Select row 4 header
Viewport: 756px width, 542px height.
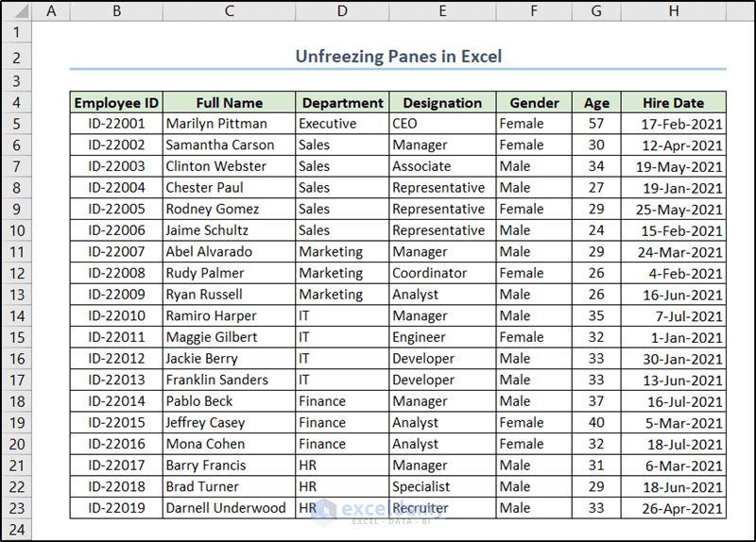click(16, 102)
